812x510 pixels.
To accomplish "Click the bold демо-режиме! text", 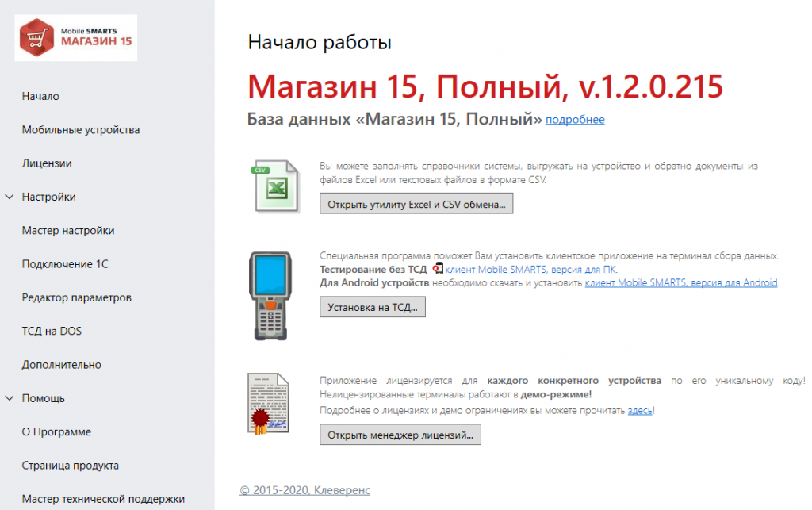I will coord(556,394).
